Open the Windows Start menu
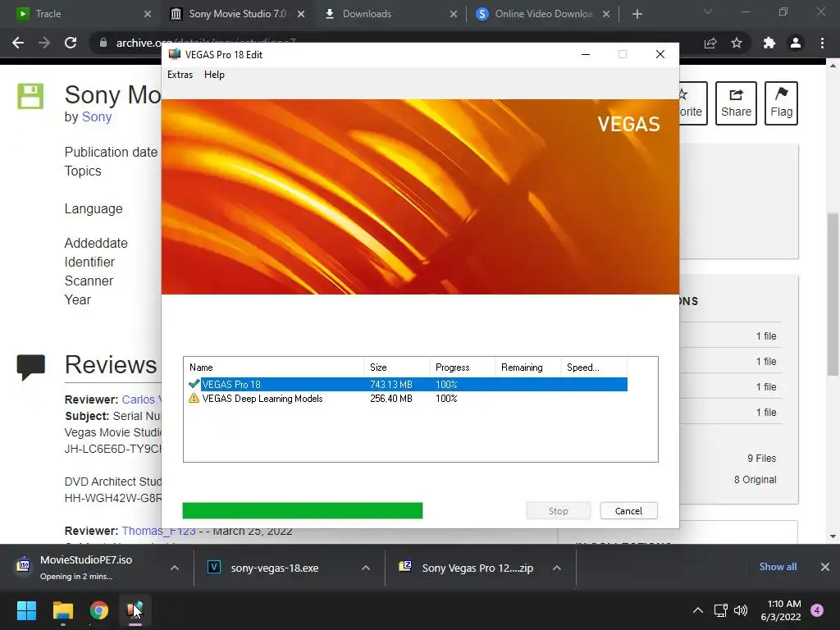 (26, 610)
